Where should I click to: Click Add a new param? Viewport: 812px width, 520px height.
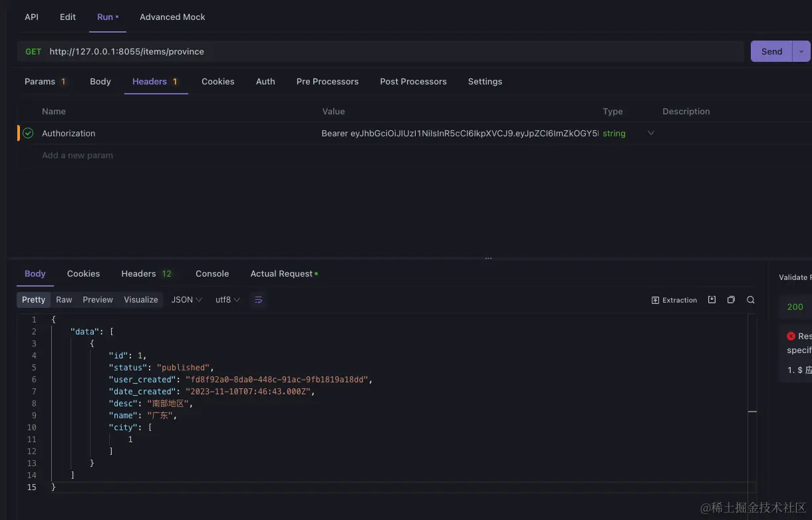point(77,155)
